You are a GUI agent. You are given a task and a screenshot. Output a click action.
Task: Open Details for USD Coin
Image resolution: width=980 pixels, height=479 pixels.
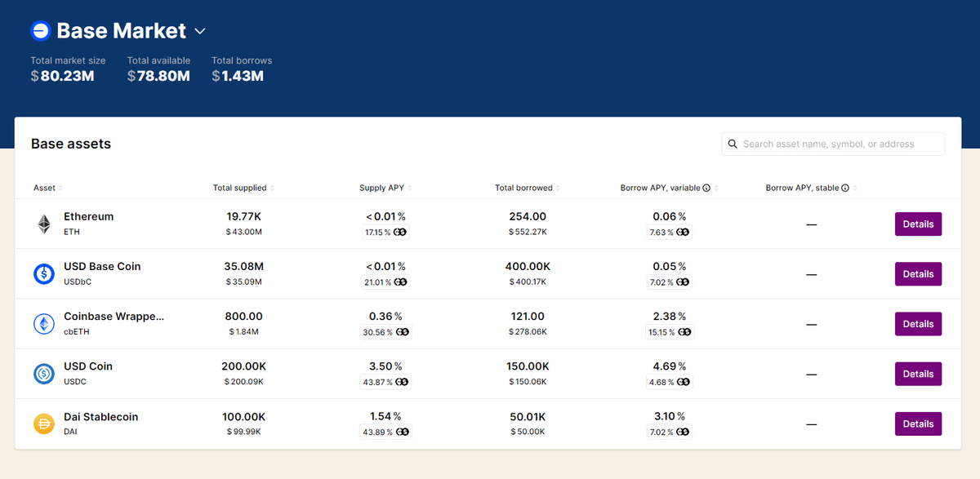click(x=918, y=374)
